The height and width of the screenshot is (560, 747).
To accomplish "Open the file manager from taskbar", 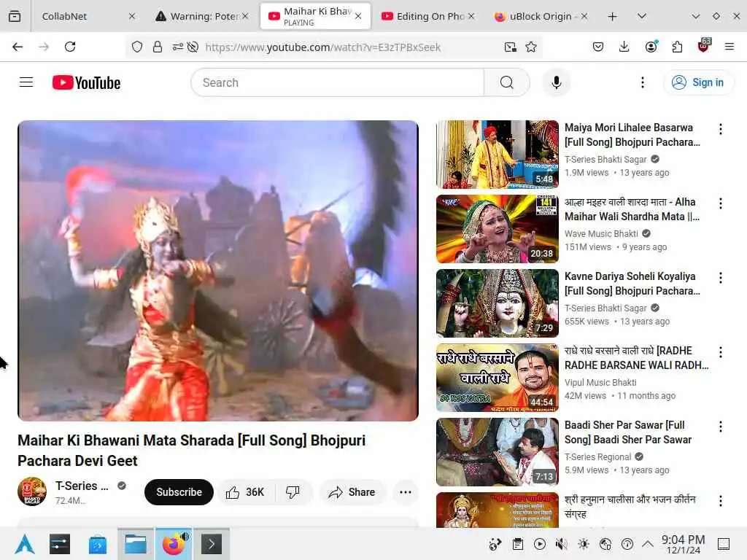I will (x=136, y=544).
